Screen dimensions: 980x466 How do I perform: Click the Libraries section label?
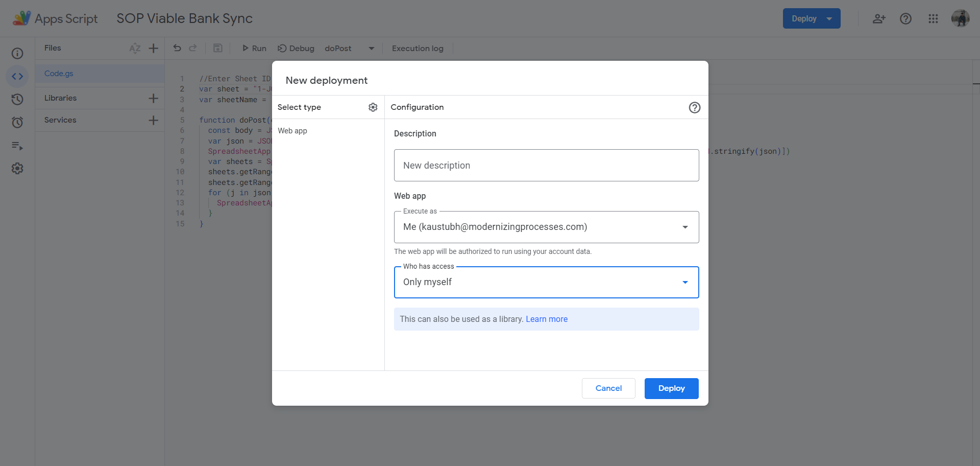tap(60, 98)
